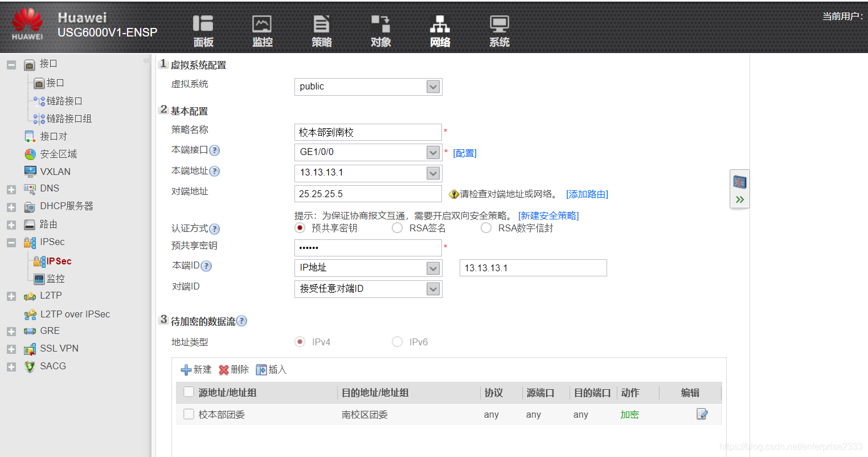Open the 监控 monitor tab icon

[x=262, y=31]
